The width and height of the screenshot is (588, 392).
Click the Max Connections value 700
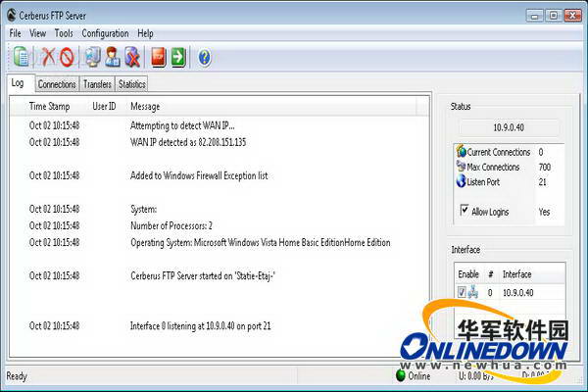point(545,167)
